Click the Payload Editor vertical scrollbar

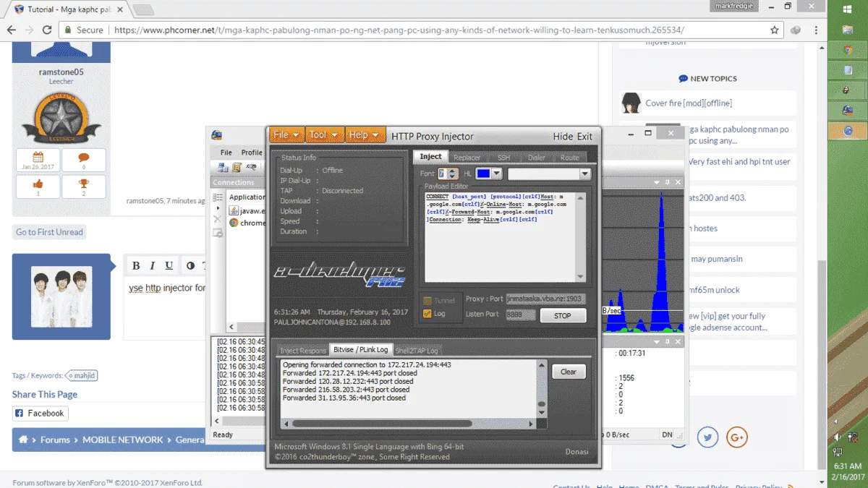pos(580,236)
